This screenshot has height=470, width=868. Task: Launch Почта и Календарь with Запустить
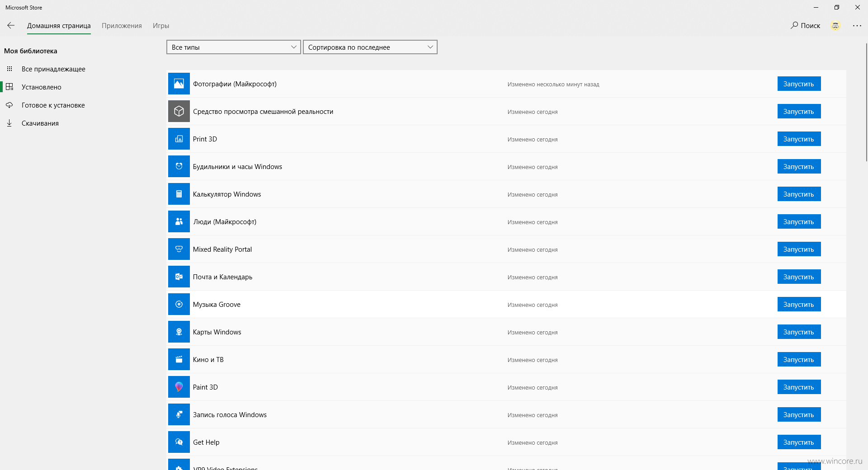(x=799, y=277)
